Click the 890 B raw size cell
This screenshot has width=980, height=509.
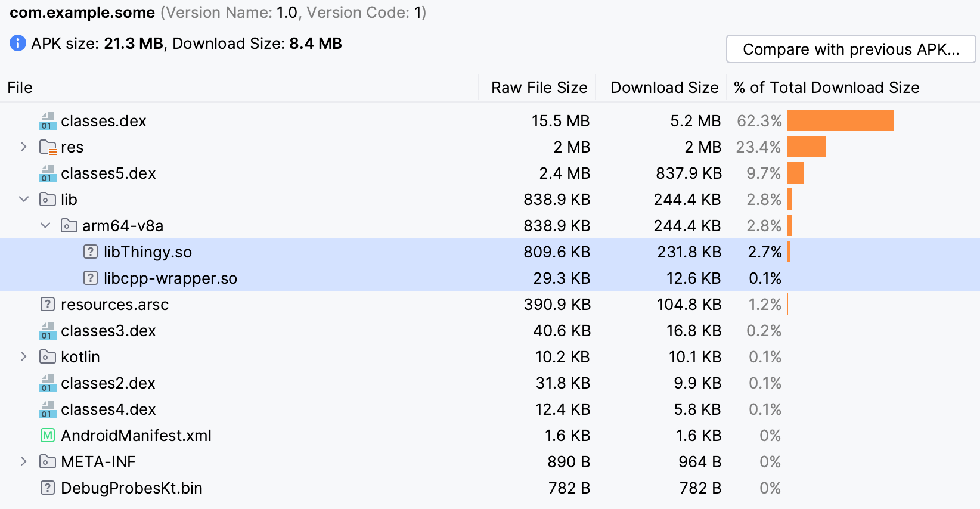coord(569,462)
